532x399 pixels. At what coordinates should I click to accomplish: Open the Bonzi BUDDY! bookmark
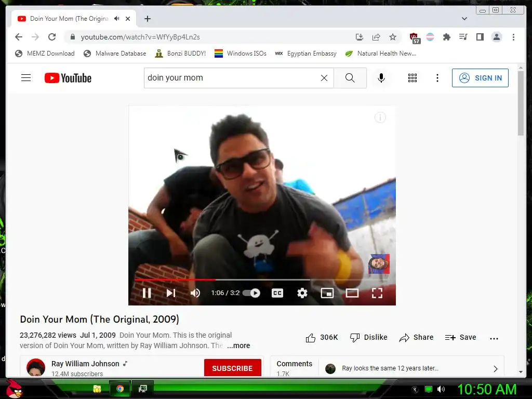point(180,54)
